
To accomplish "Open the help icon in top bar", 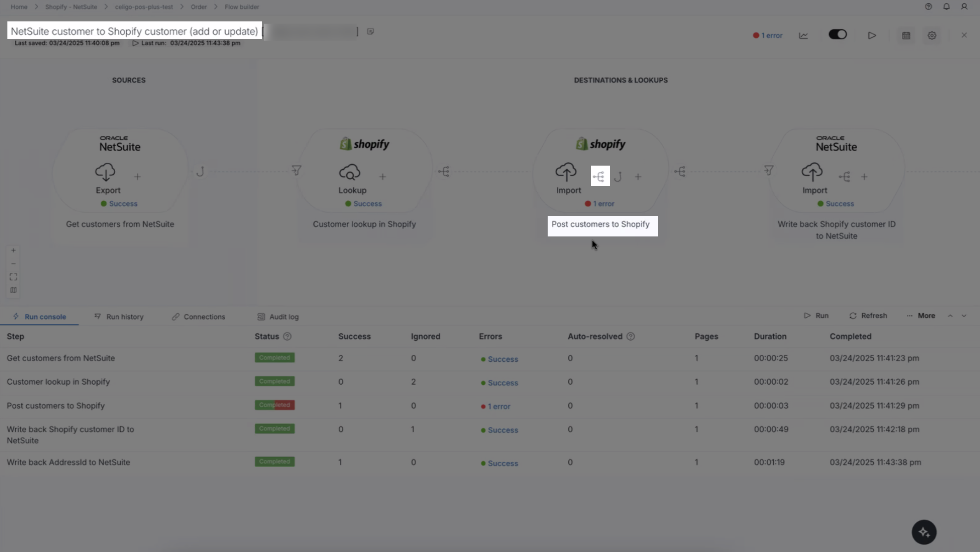I will tap(928, 7).
